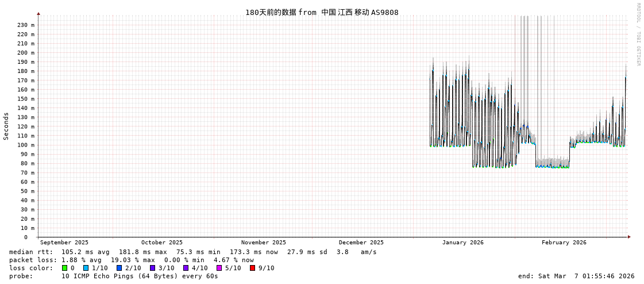Jump to the January 2026 axis label
Image resolution: width=644 pixels, height=284 pixels.
[x=462, y=243]
